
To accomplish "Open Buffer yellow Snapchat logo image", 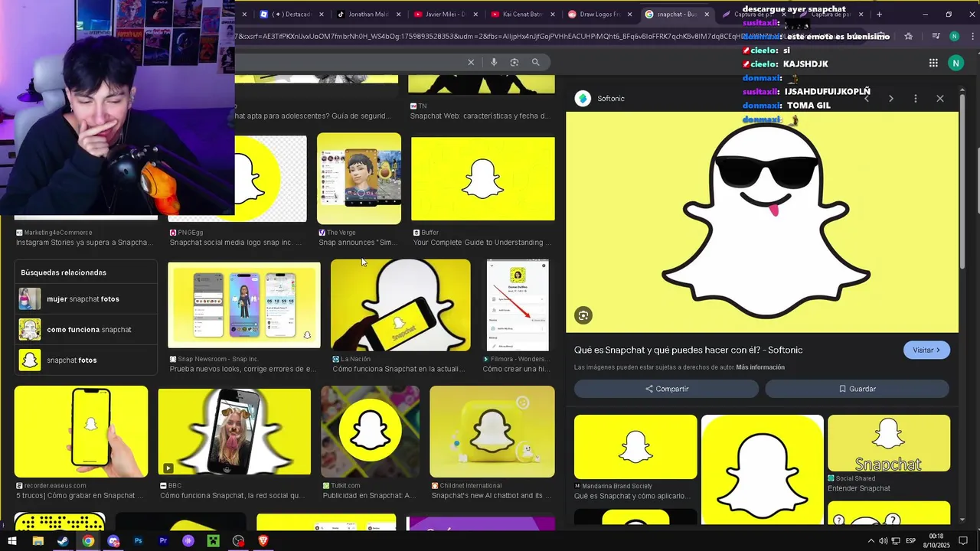I will click(x=483, y=179).
